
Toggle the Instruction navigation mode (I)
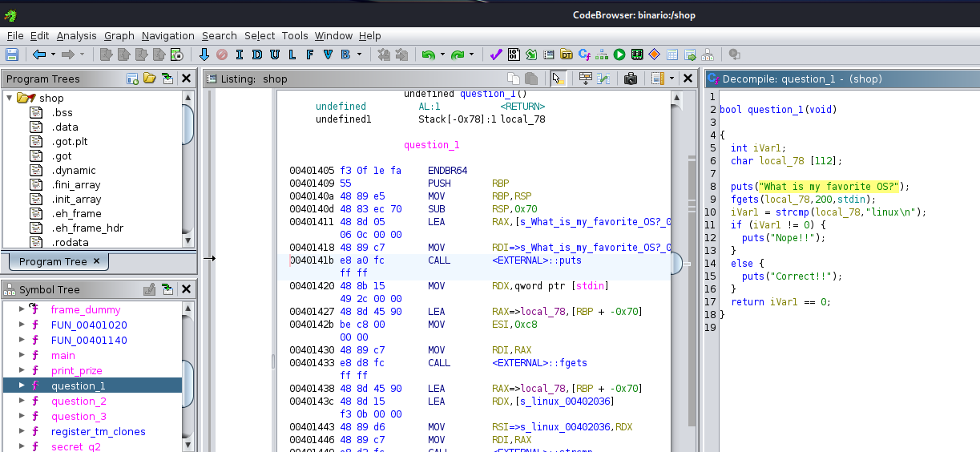(238, 54)
